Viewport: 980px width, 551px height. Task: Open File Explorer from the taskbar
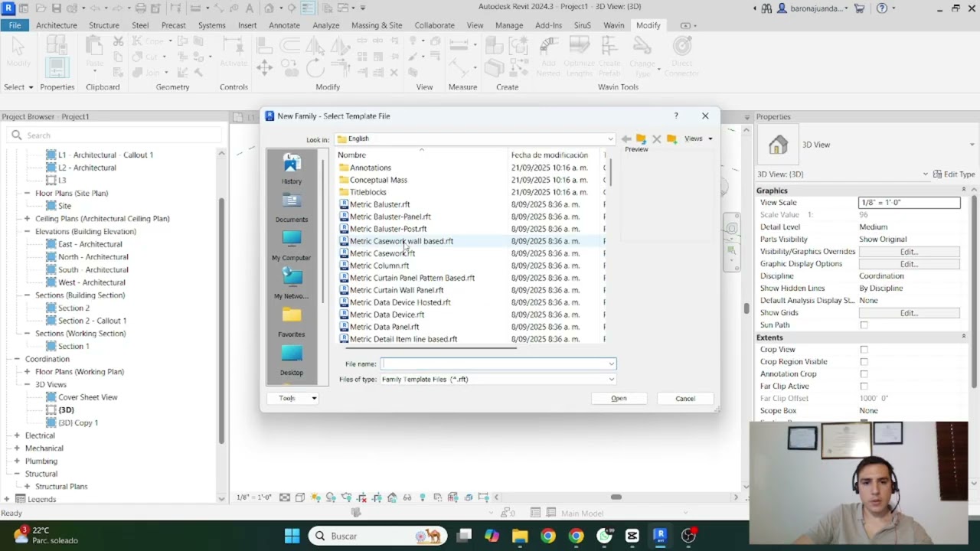pyautogui.click(x=520, y=536)
